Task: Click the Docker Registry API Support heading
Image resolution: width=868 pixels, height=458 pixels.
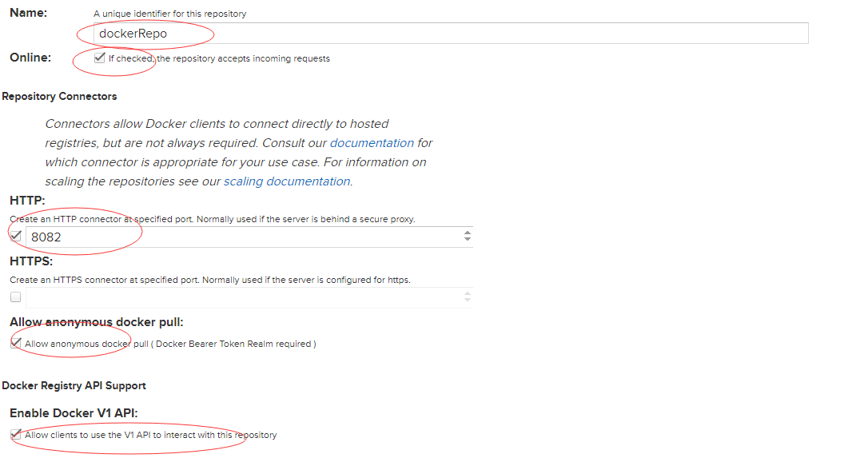Action: click(x=74, y=385)
